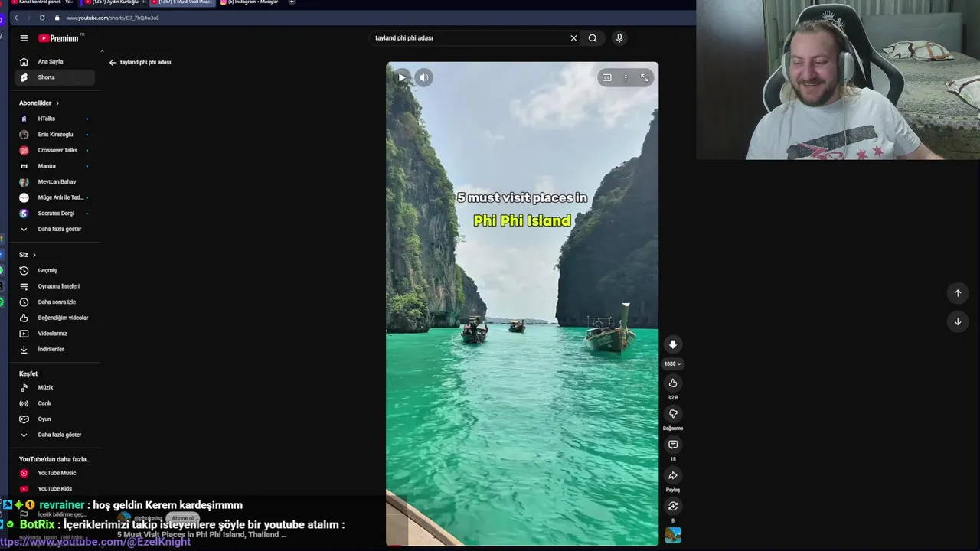The image size is (980, 551).
Task: Go to previous Short with up arrow
Action: [x=957, y=293]
